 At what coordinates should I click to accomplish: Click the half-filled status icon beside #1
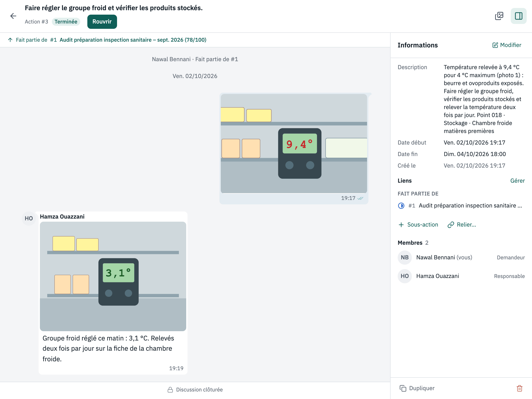401,206
